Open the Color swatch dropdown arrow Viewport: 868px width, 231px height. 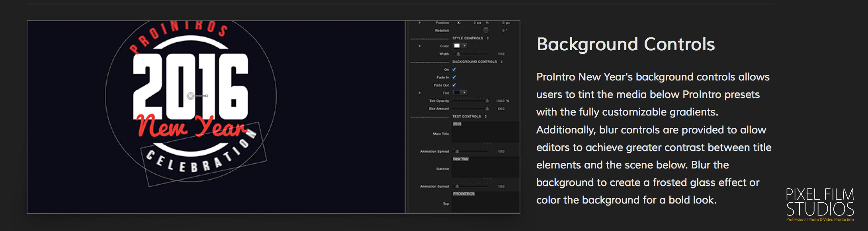pyautogui.click(x=464, y=46)
